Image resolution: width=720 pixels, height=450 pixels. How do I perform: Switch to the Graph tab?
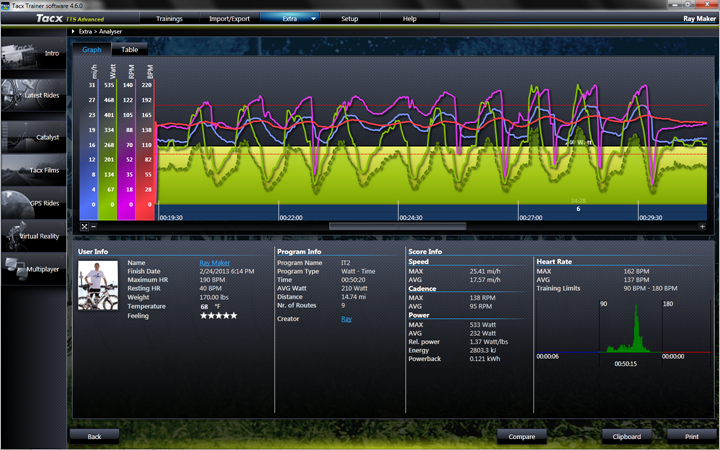pyautogui.click(x=91, y=50)
